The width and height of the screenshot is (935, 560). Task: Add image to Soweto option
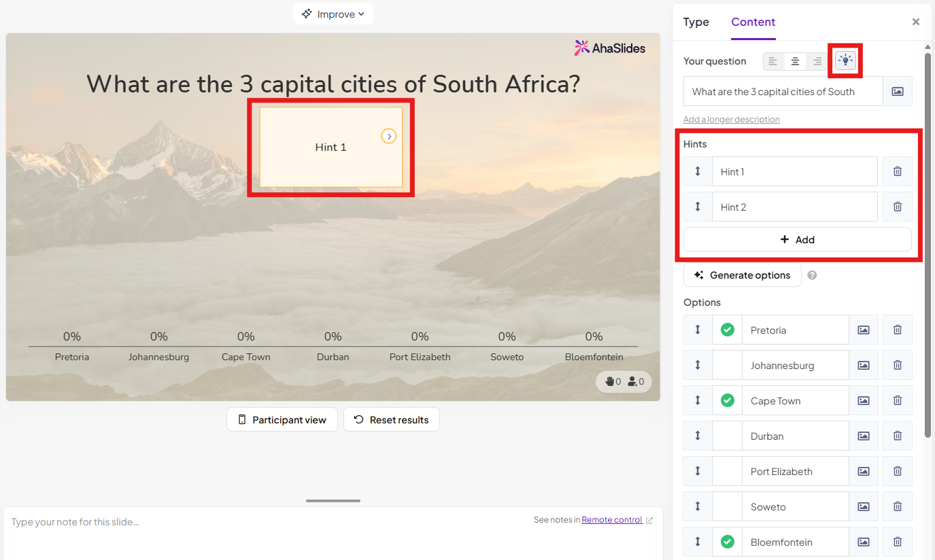863,506
